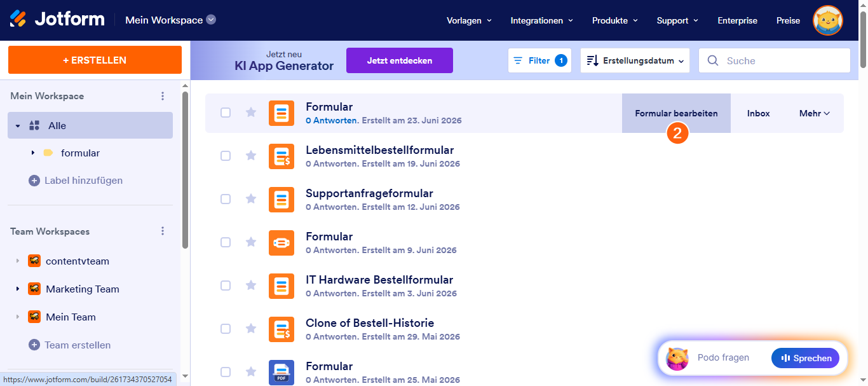868x386 pixels.
Task: Select checkbox for Supportanfrageformular
Action: [226, 199]
